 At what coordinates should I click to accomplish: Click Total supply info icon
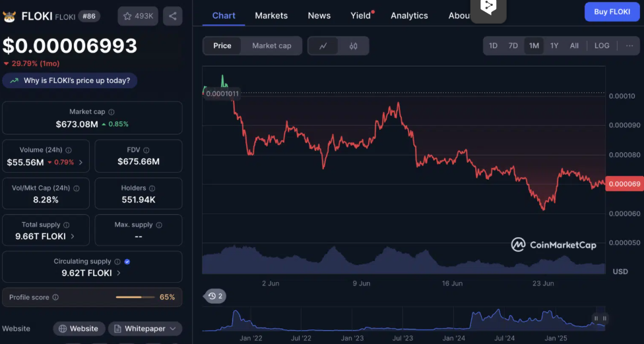tap(67, 225)
